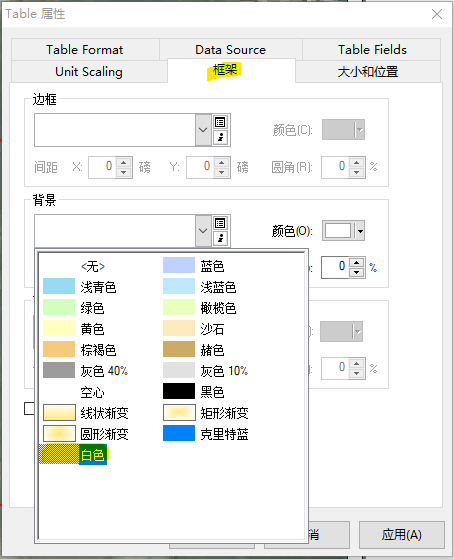454x559 pixels.
Task: Go to 大小和位置 tab
Action: (368, 72)
